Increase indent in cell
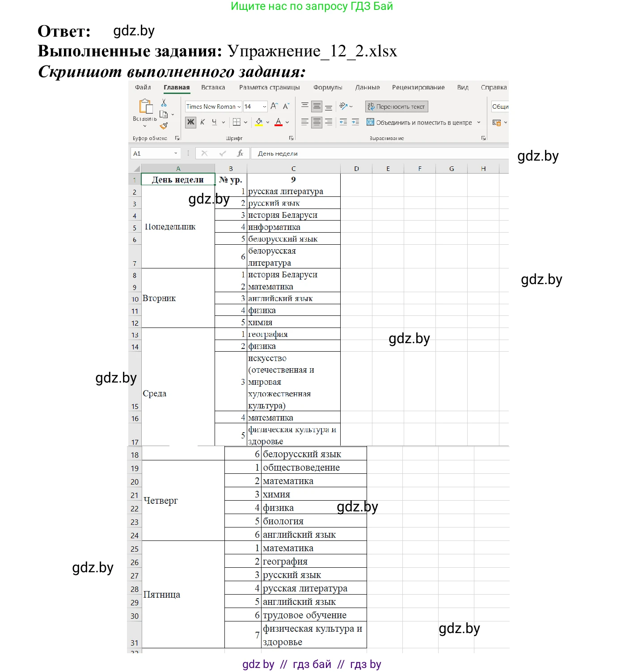625x672 pixels. point(355,122)
